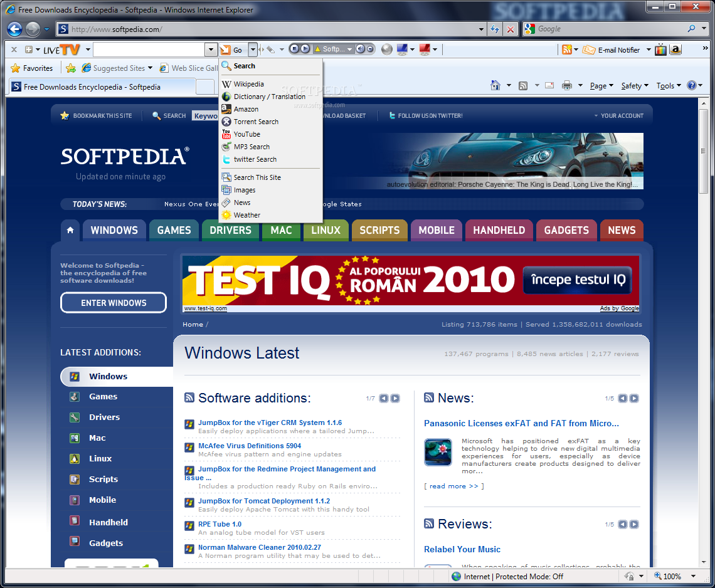Open Drivers in Latest Additions sidebar
715x588 pixels.
click(104, 417)
